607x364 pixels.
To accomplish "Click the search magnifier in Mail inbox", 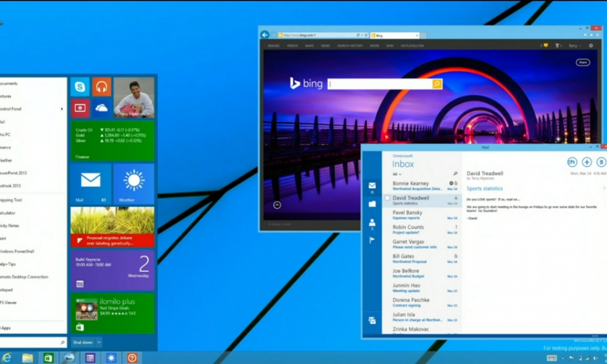I will [455, 174].
